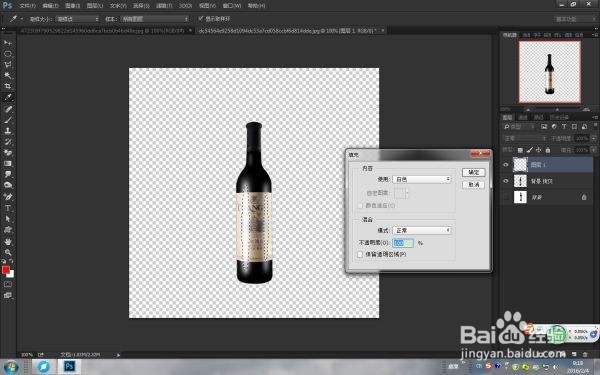This screenshot has width=600, height=375.
Task: Filter layers by adjustment layer icon
Action: coord(554,127)
